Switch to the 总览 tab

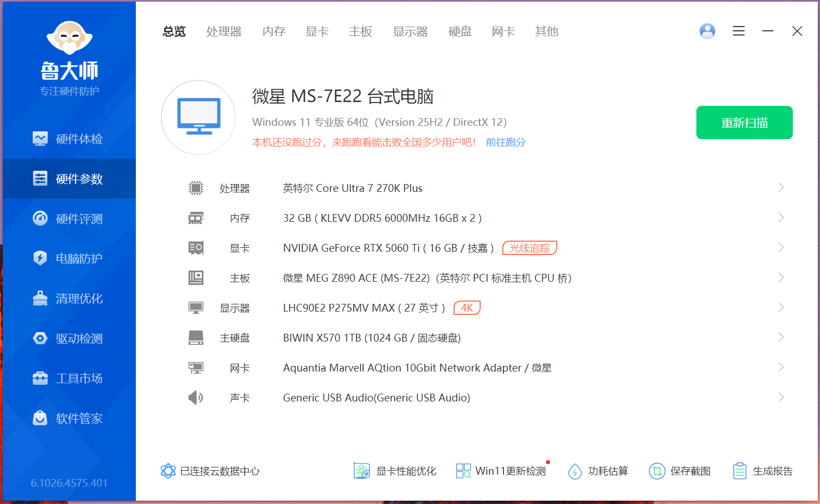click(174, 32)
